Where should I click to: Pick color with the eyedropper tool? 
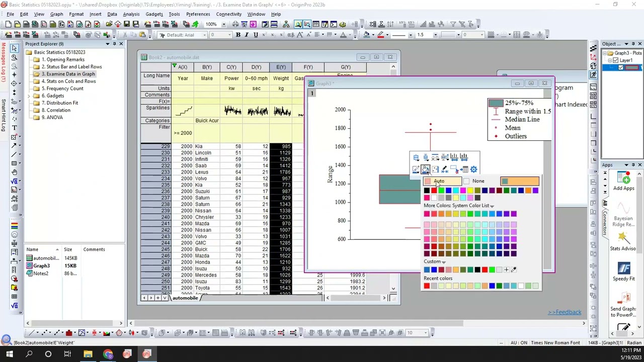(x=514, y=269)
